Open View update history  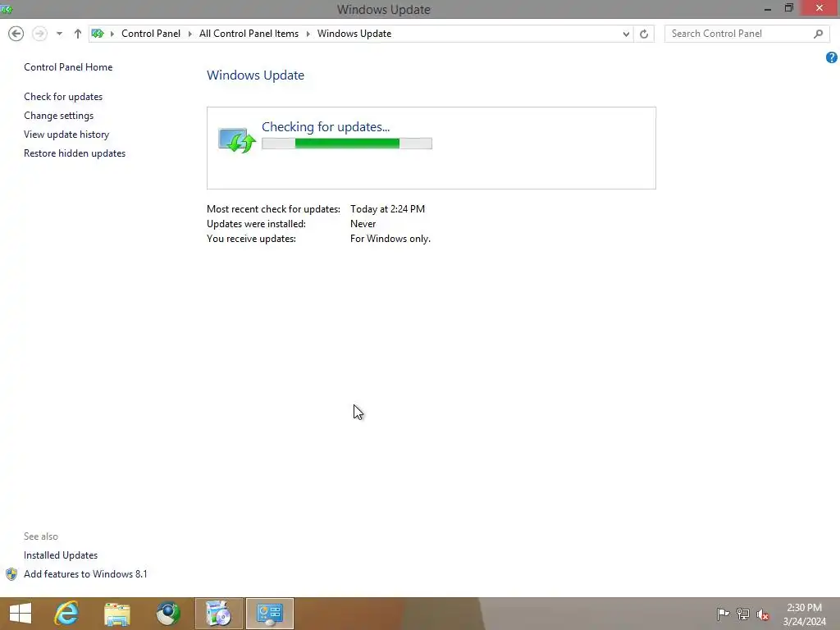click(x=66, y=135)
